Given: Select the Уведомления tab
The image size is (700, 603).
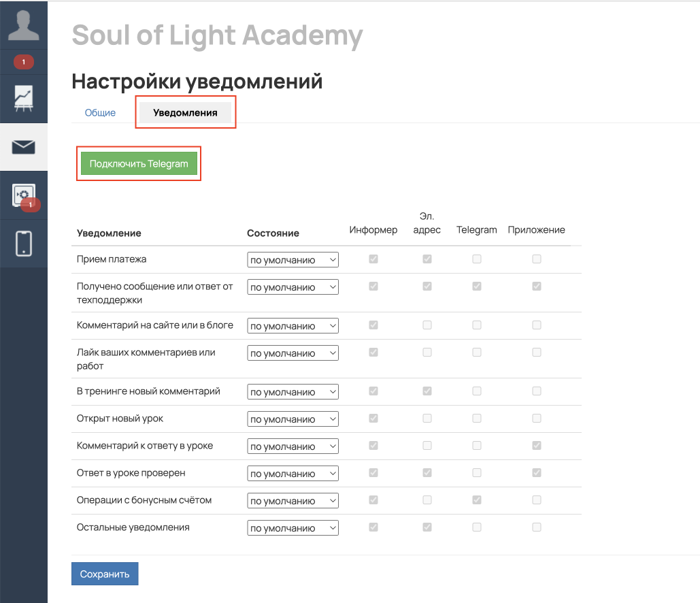Looking at the screenshot, I should point(185,113).
